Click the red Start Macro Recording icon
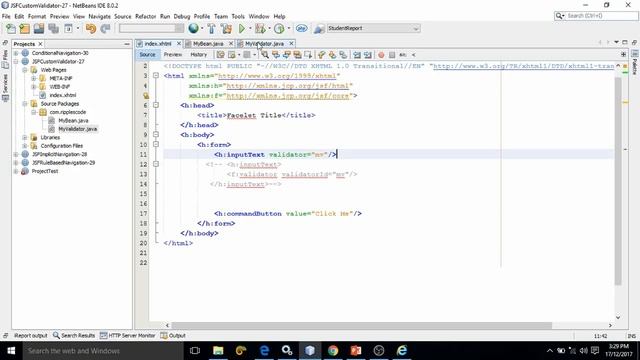Image resolution: width=640 pixels, height=360 pixels. coord(381,55)
